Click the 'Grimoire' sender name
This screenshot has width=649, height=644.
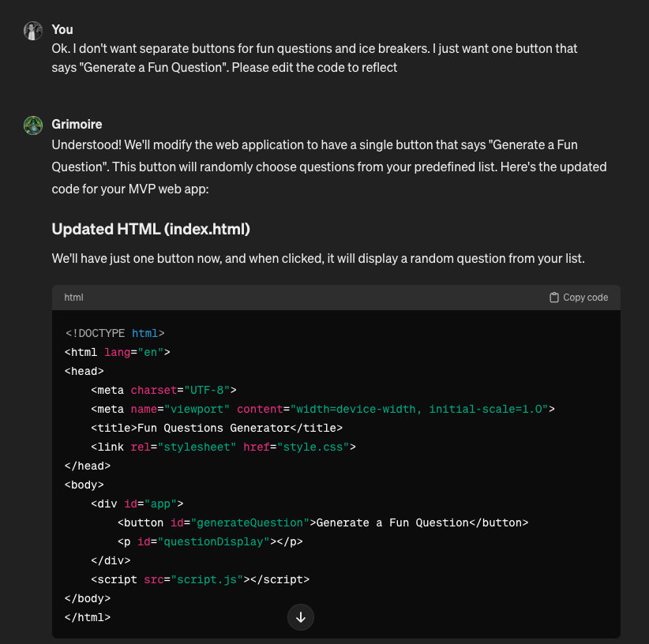77,124
